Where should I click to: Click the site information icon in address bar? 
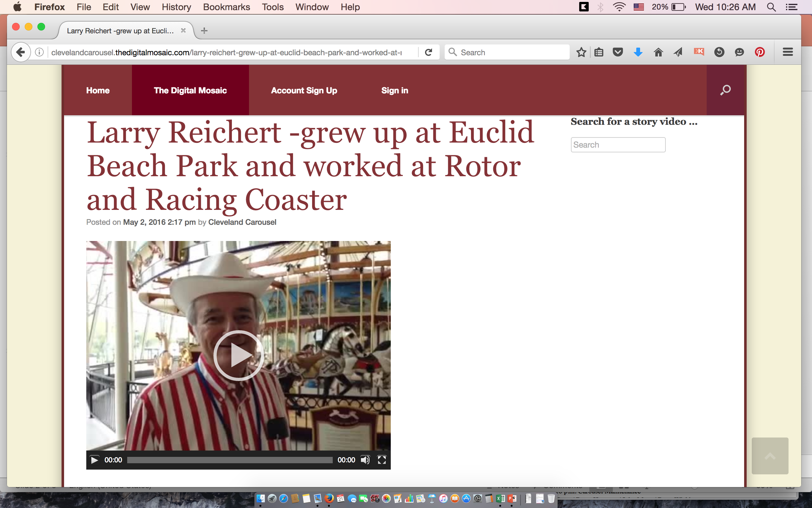[39, 52]
